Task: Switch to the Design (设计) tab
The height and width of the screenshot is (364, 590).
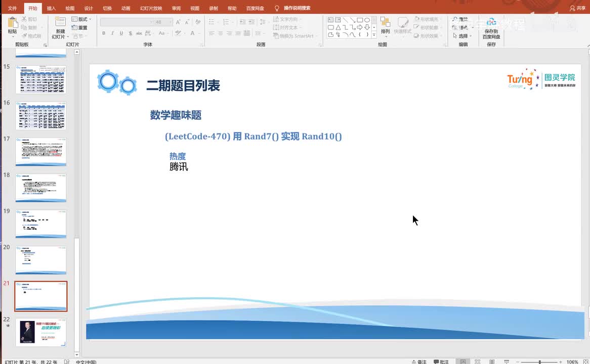Action: point(89,8)
